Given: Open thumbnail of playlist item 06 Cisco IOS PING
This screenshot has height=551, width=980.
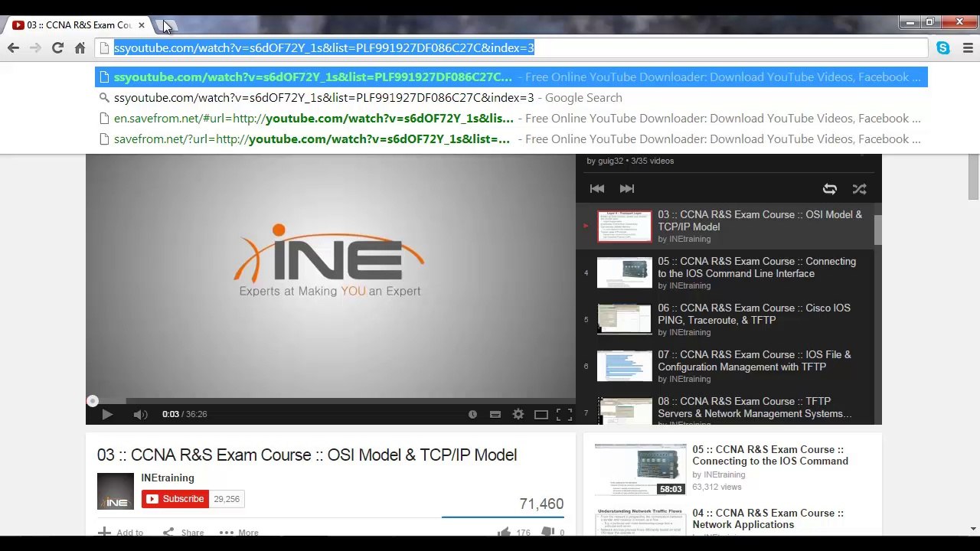Looking at the screenshot, I should point(625,320).
